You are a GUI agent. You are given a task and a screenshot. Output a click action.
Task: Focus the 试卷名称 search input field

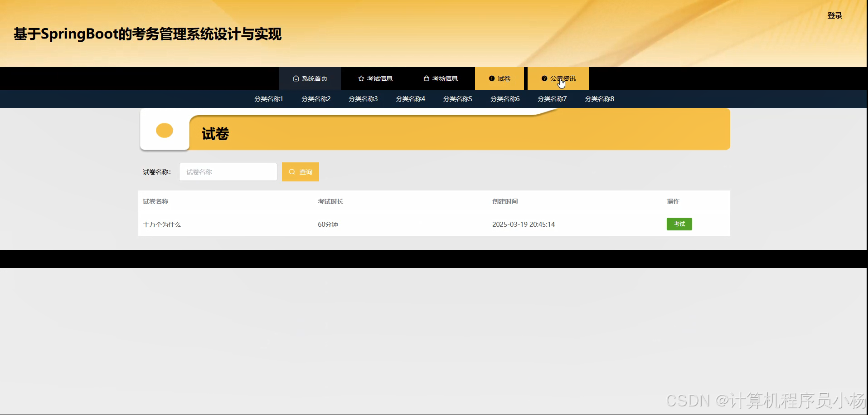click(x=228, y=172)
